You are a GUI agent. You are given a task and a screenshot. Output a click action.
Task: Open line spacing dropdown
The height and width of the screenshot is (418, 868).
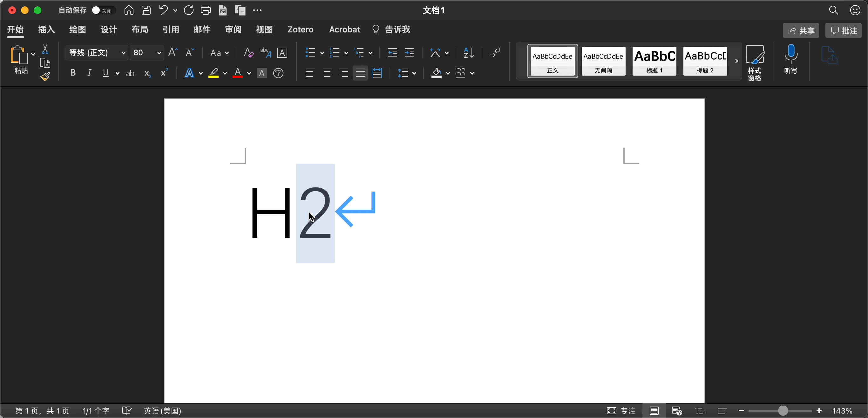pyautogui.click(x=407, y=73)
